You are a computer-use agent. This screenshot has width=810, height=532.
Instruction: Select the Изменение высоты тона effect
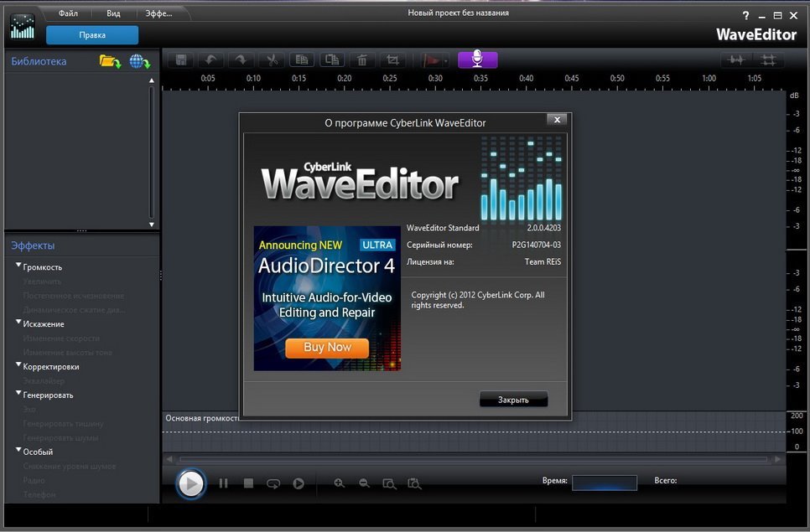pos(67,353)
